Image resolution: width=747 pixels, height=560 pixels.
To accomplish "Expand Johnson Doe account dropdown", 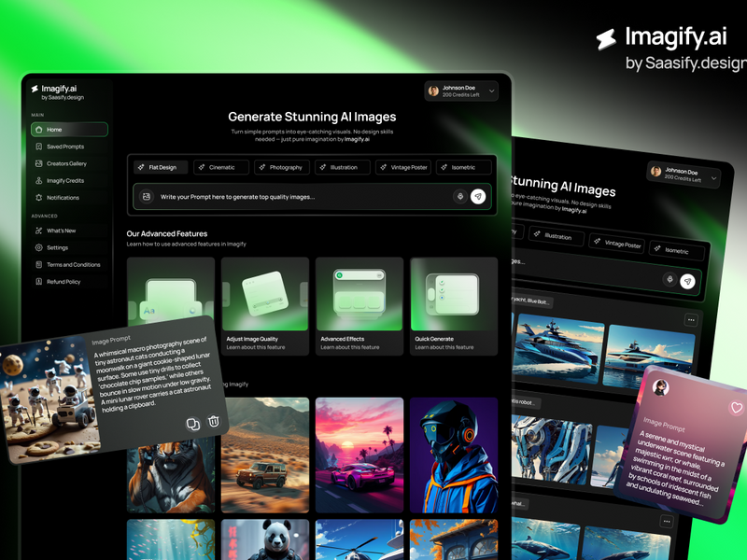I will click(492, 91).
